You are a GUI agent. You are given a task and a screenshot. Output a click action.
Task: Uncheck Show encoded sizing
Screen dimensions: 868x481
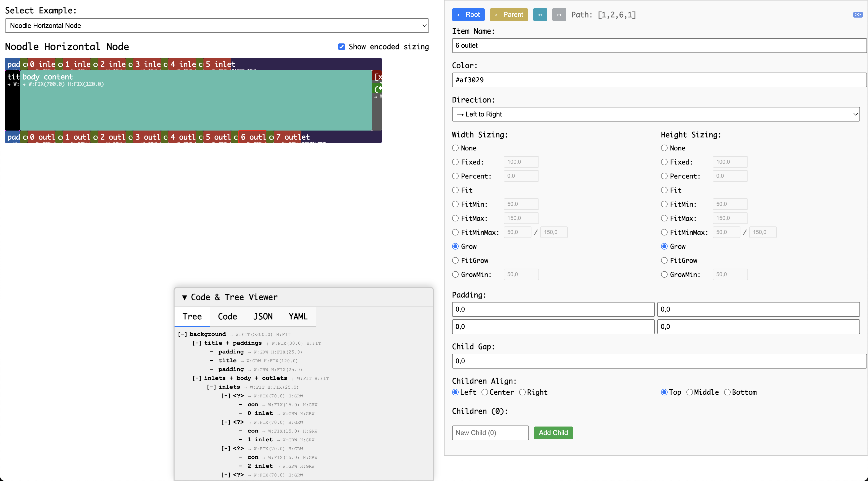[342, 46]
